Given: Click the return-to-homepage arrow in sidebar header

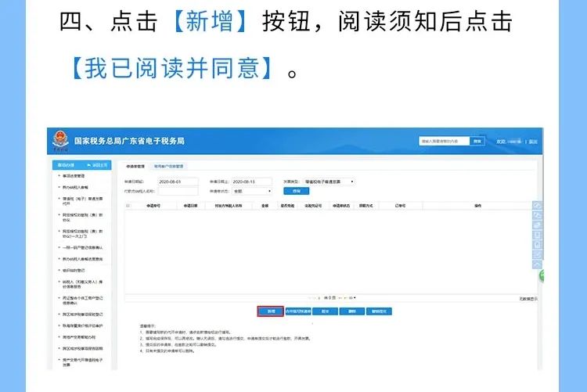Looking at the screenshot, I should [89, 165].
